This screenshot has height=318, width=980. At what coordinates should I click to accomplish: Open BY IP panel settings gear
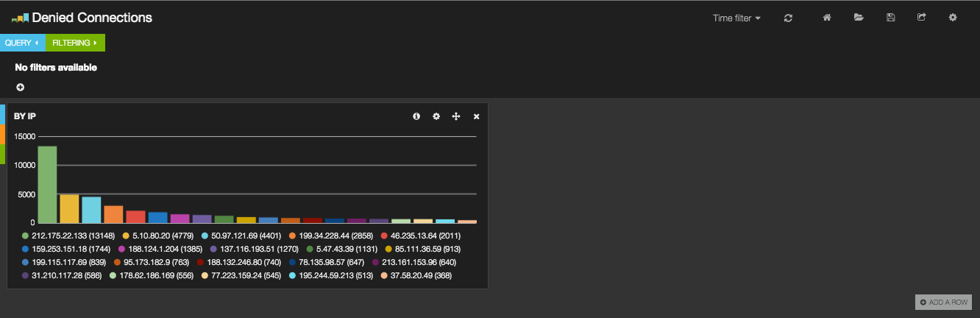click(x=436, y=116)
